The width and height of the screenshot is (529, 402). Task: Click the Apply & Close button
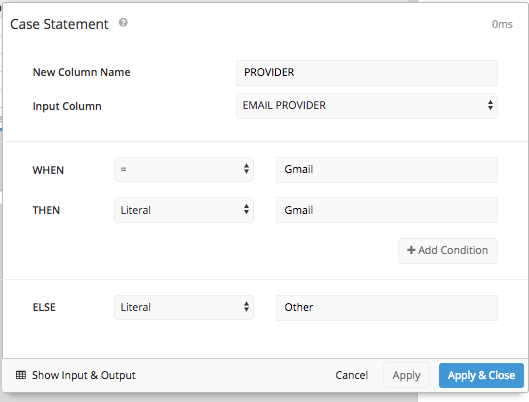[x=481, y=375]
